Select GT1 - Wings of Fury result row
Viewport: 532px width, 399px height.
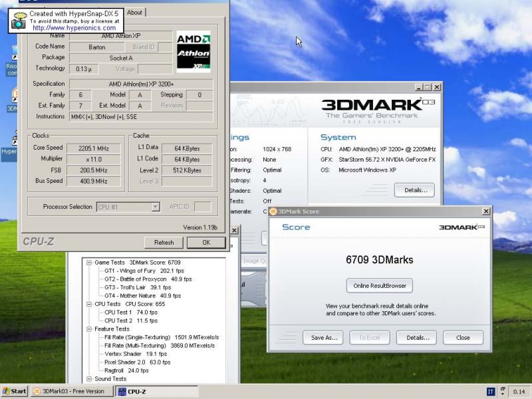click(144, 271)
